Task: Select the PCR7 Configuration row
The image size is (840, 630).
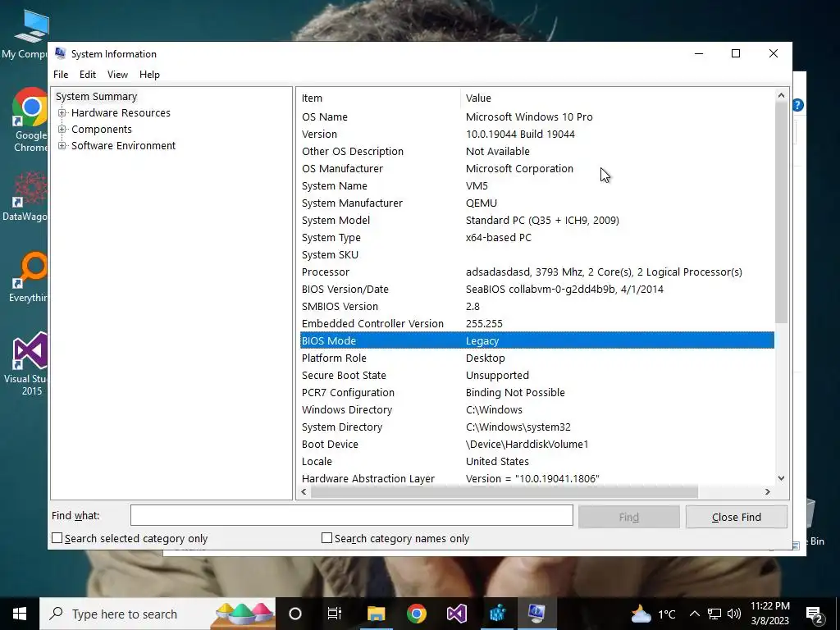Action: [x=536, y=393]
